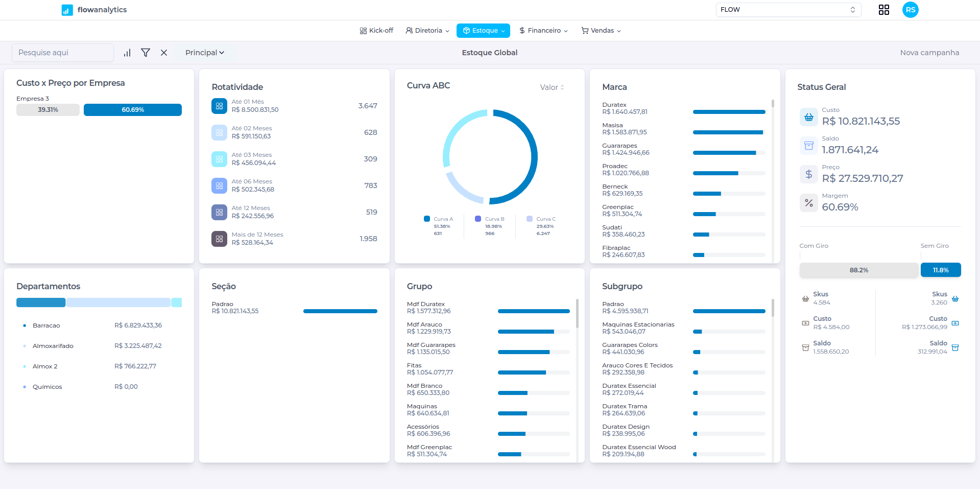Select Masisa in the Marca list

coord(684,129)
